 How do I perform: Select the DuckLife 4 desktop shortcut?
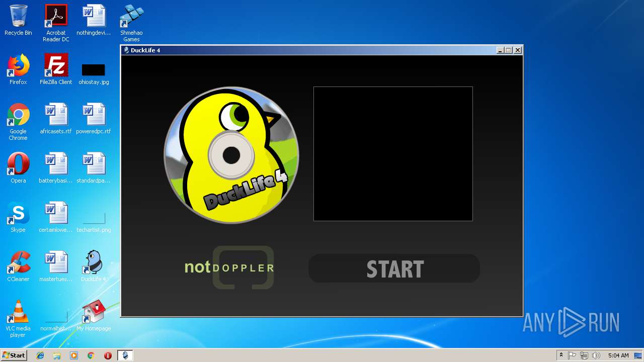[x=94, y=266]
